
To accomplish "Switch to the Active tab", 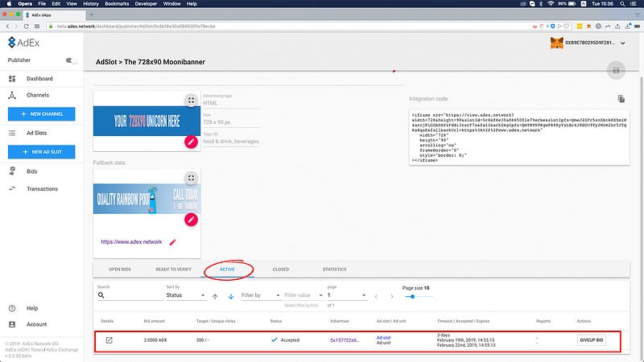I will pyautogui.click(x=227, y=269).
